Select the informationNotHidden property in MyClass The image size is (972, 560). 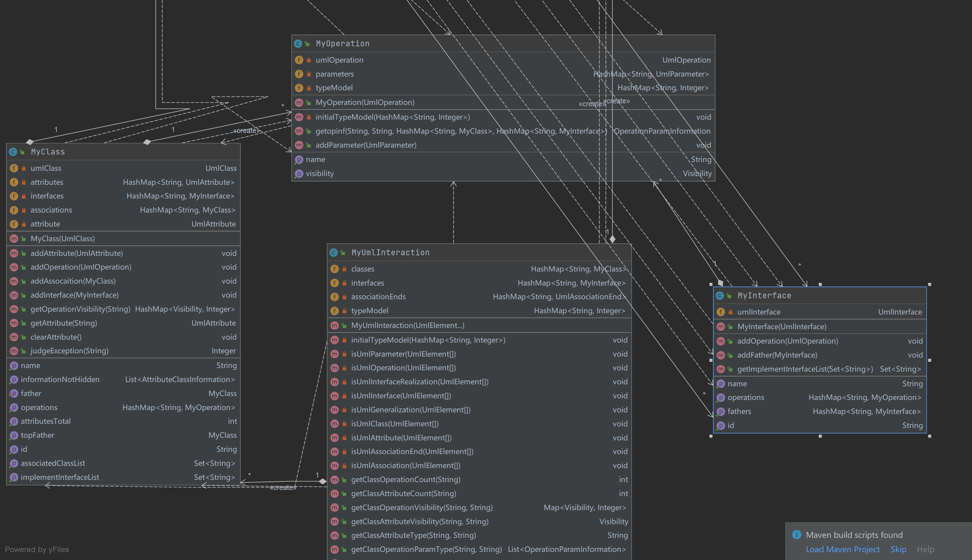(60, 380)
